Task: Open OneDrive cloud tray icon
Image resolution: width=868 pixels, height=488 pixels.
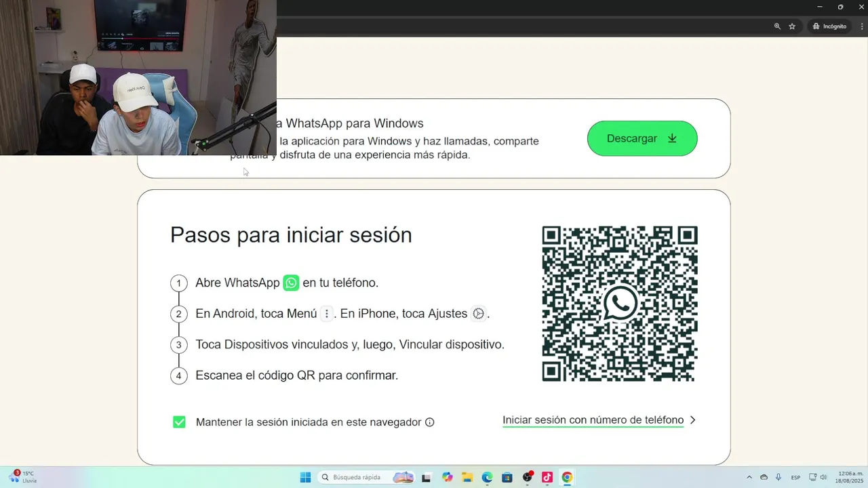Action: 764,477
